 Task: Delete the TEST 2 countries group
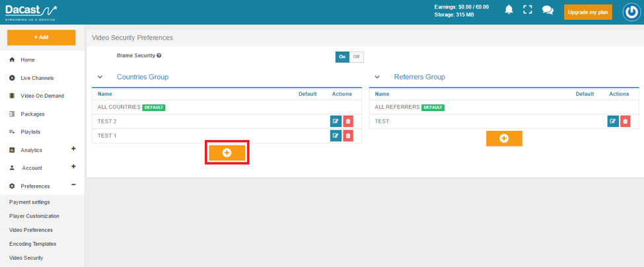point(348,121)
